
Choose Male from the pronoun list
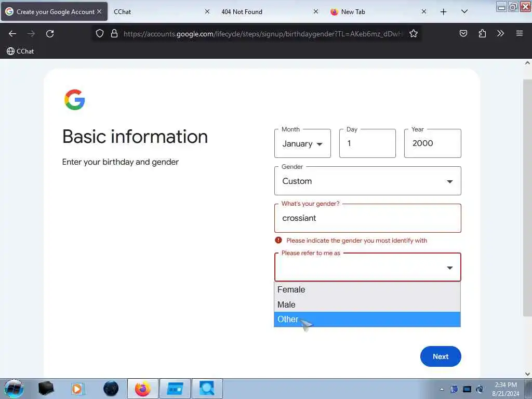367,304
